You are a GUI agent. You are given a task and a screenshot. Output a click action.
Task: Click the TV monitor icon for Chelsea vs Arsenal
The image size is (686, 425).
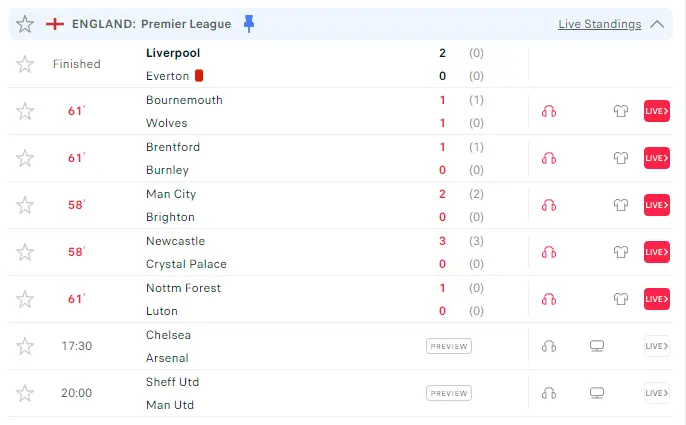click(x=597, y=346)
